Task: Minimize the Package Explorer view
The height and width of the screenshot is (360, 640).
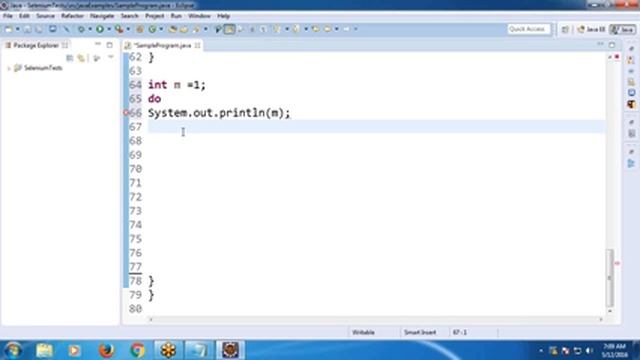Action: pos(98,44)
